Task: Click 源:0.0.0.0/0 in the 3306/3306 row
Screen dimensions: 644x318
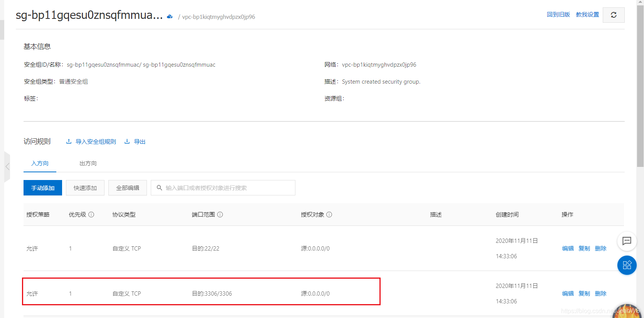Action: (315, 294)
